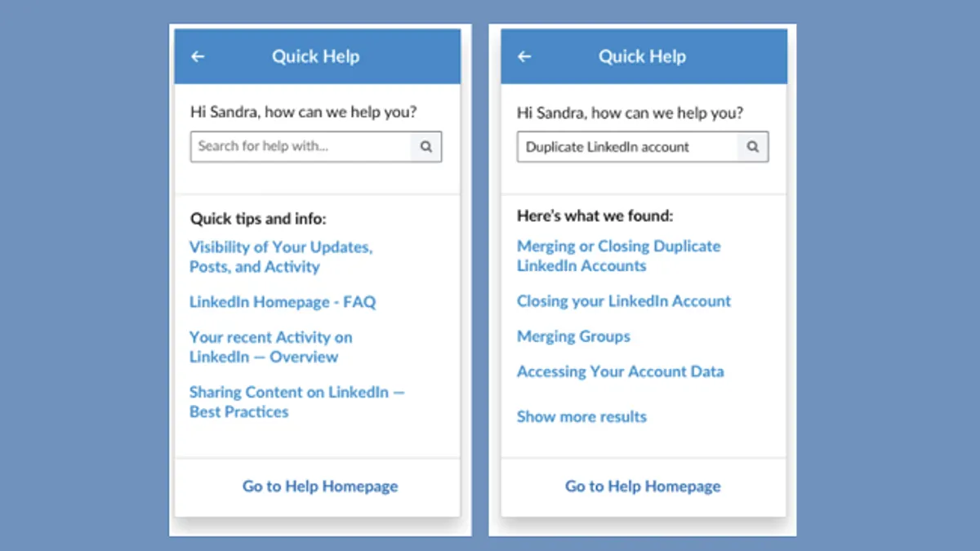This screenshot has height=551, width=980.
Task: Click search magnifier icon in left panel
Action: 425,147
